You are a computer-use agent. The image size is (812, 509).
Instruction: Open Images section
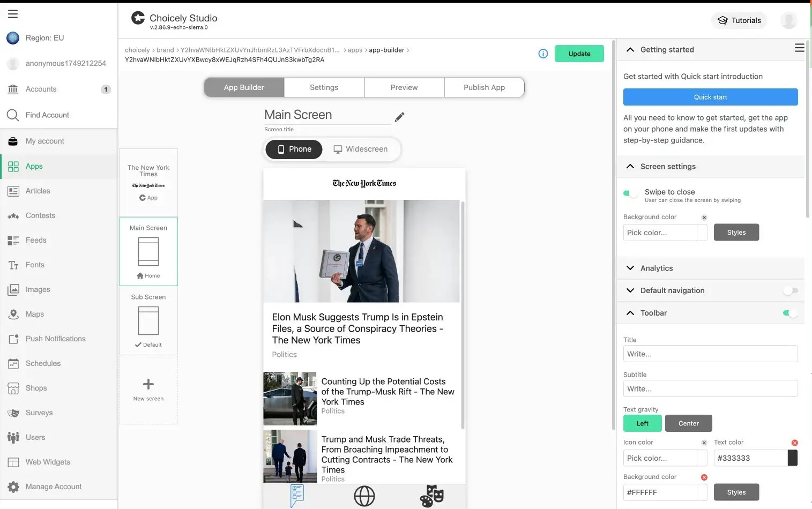[x=58, y=289]
